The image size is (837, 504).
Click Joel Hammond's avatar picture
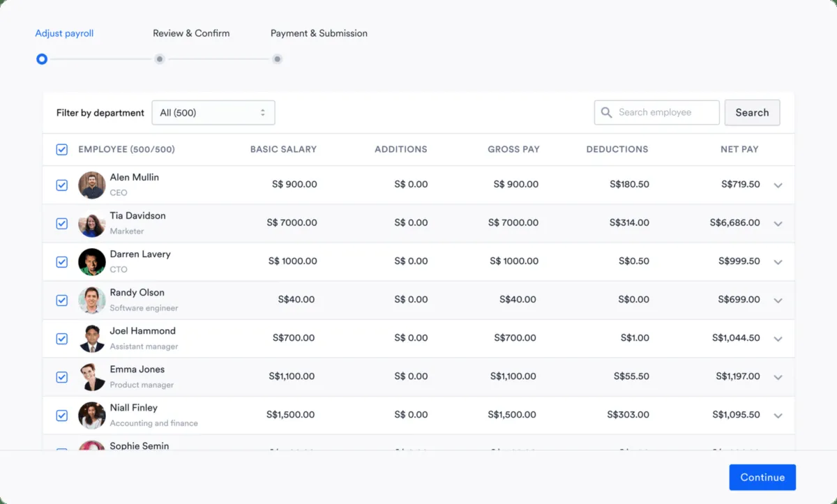(x=92, y=339)
